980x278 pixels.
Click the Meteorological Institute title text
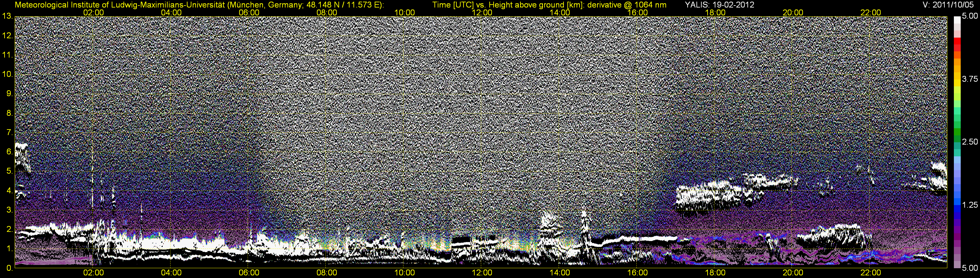click(x=199, y=5)
